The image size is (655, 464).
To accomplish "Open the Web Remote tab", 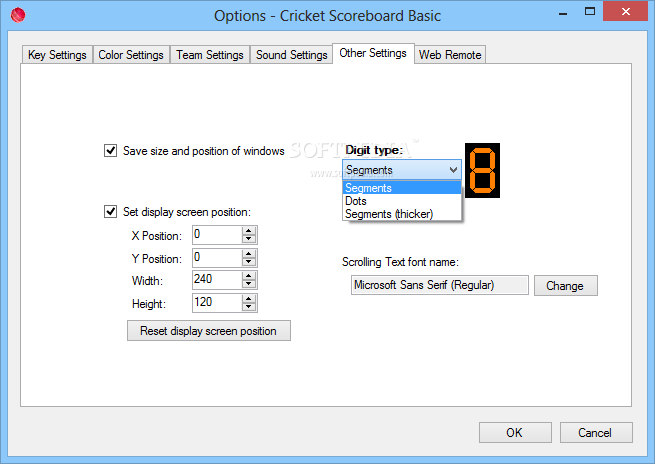I will pos(450,55).
